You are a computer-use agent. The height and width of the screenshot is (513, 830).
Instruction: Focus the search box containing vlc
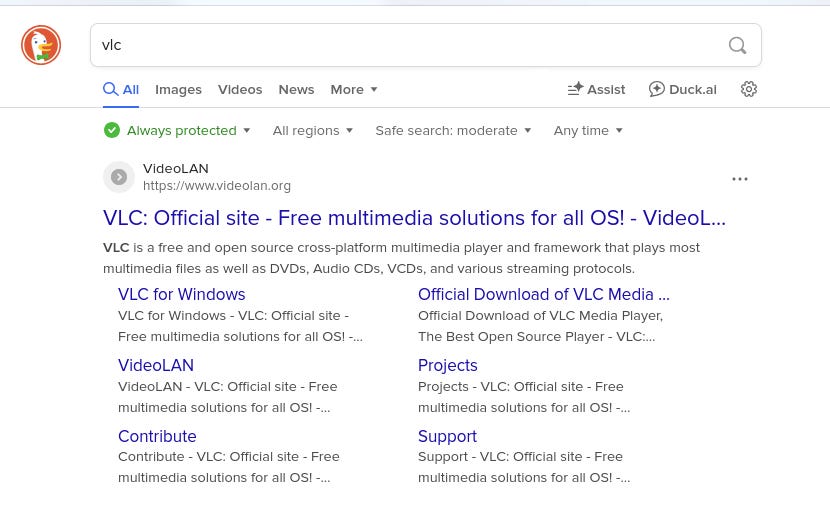[426, 45]
